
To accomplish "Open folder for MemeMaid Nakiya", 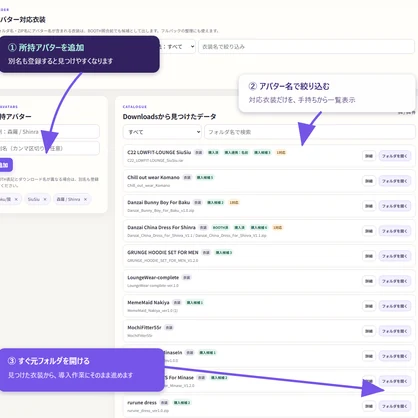I will click(395, 306).
